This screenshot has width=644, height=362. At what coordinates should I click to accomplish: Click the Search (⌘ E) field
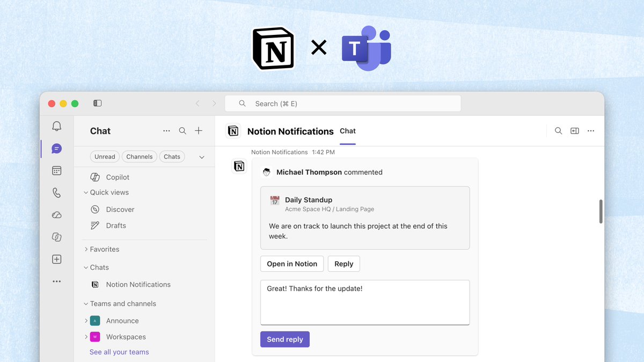342,104
